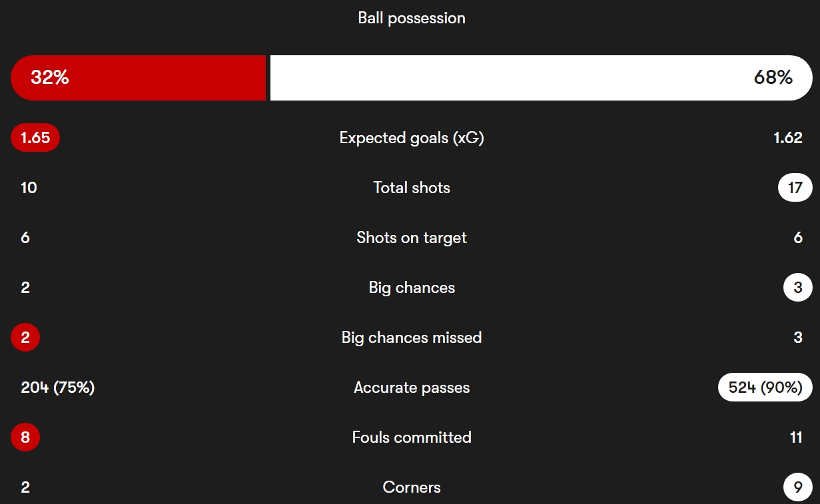Image resolution: width=820 pixels, height=504 pixels.
Task: Select the white 17 total shots badge
Action: [795, 188]
